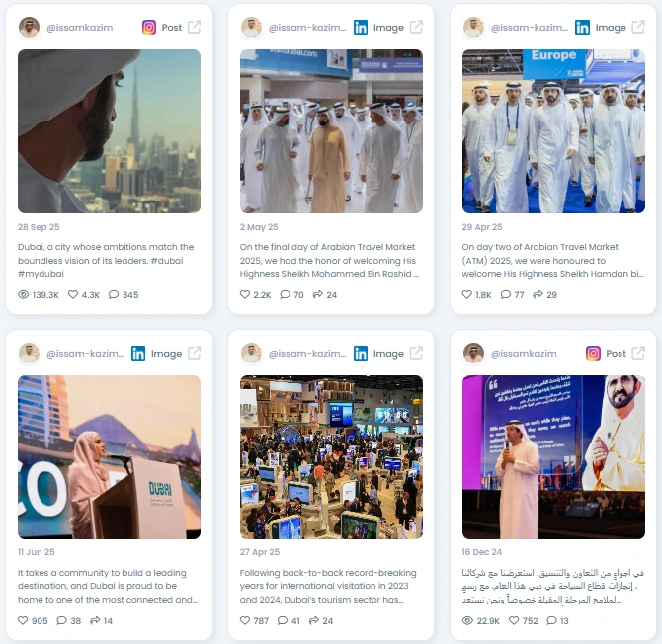662x644 pixels.
Task: Open external link icon on 29 Apr 25 post
Action: pos(638,27)
